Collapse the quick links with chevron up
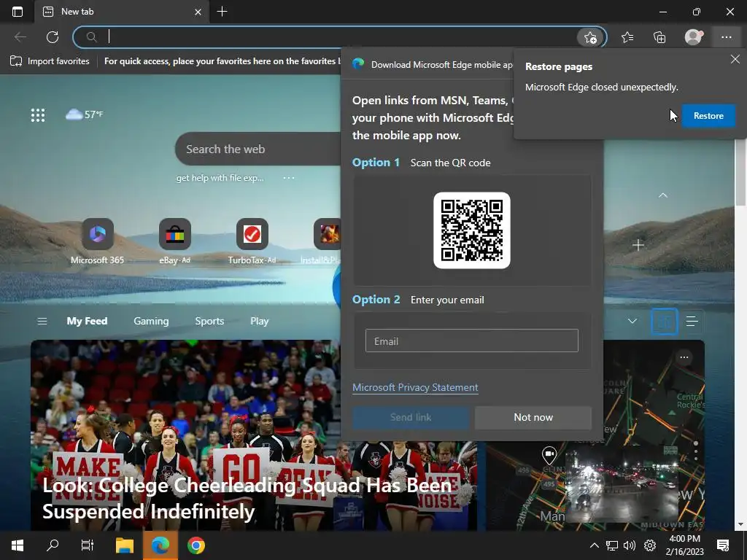 click(662, 195)
